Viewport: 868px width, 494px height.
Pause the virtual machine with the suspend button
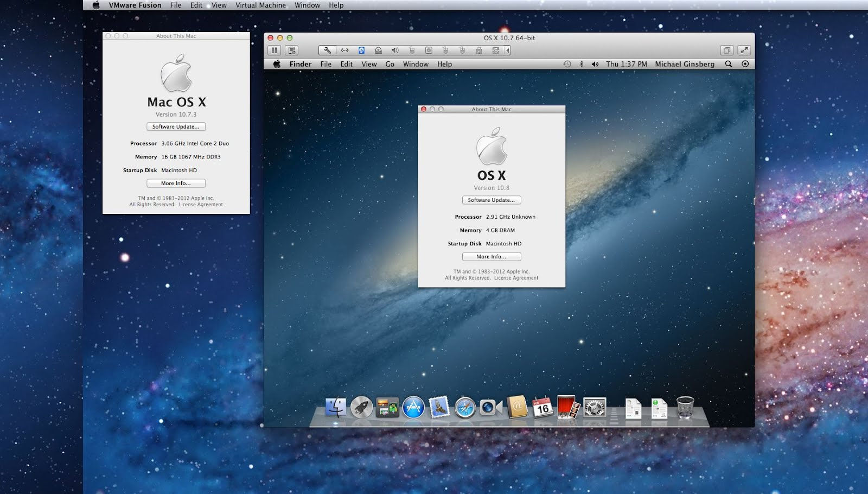[x=275, y=50]
